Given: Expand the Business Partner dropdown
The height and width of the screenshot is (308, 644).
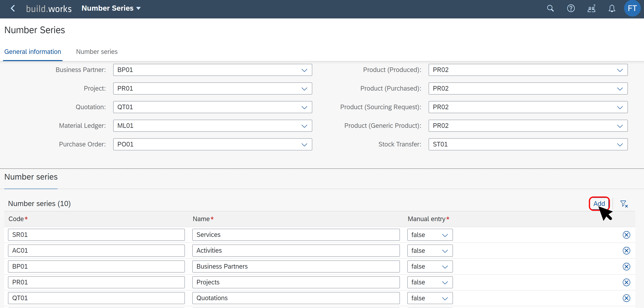Looking at the screenshot, I should click(304, 70).
